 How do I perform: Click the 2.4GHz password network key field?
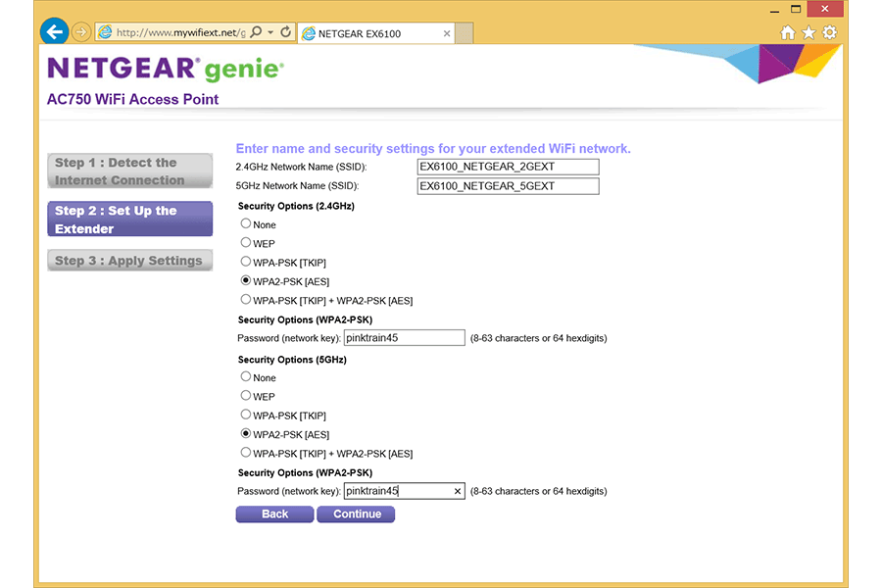tap(404, 338)
